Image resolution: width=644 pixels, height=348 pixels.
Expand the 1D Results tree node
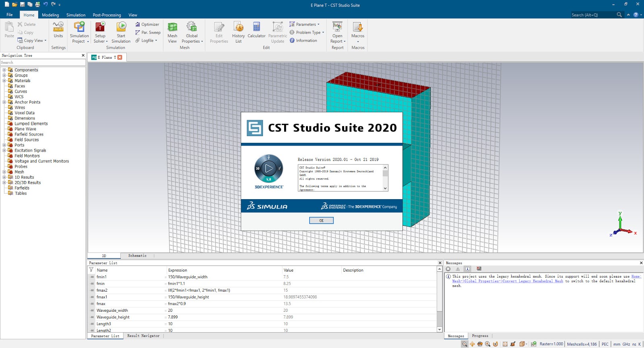click(x=4, y=177)
